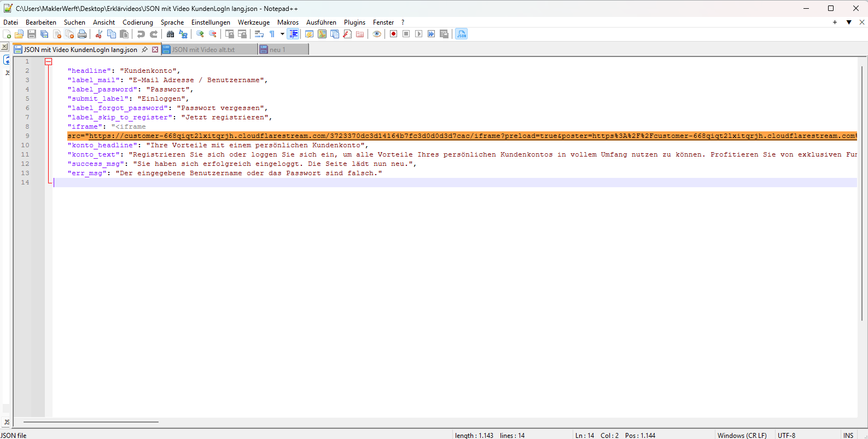This screenshot has width=868, height=439.
Task: Toggle word wrap
Action: (259, 34)
